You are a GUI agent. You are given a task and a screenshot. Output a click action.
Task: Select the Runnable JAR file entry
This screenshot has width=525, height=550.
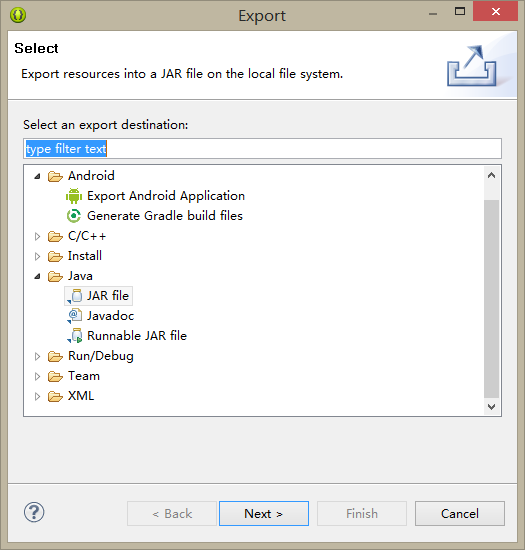click(x=137, y=336)
